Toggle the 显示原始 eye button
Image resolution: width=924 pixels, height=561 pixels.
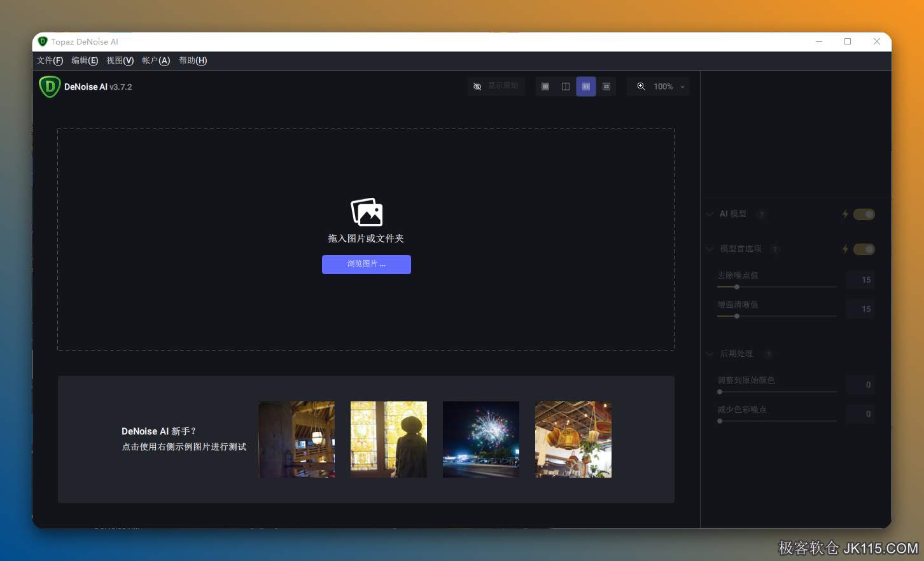point(496,87)
